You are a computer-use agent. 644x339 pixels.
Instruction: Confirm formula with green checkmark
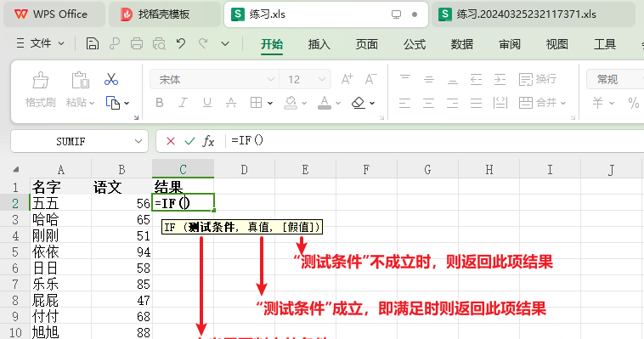(189, 141)
